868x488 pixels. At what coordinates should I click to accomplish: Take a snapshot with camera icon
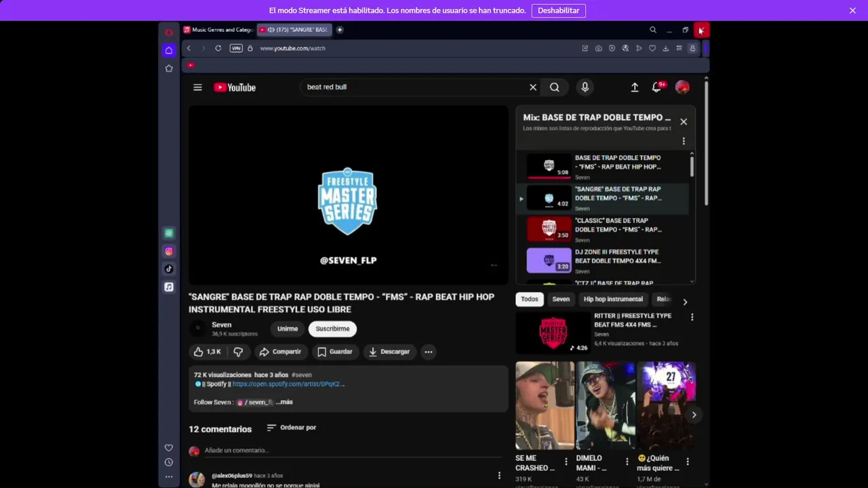pyautogui.click(x=599, y=48)
